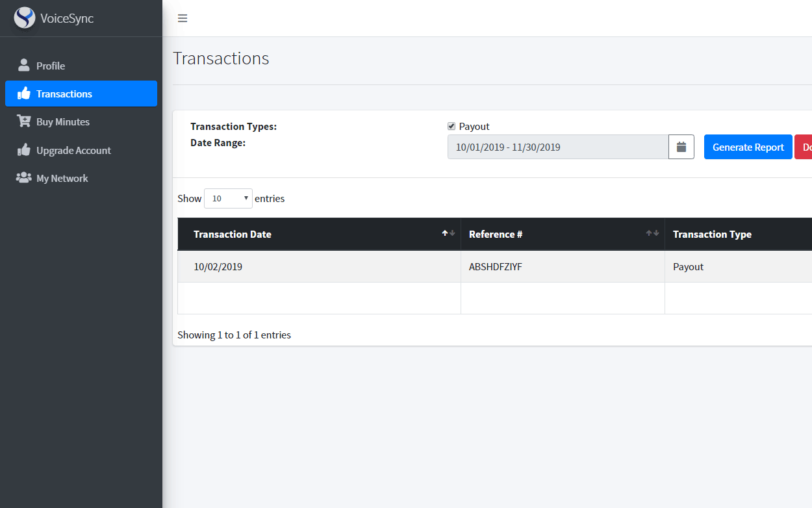Screen dimensions: 812x508
Task: Open the Profile page
Action: (x=81, y=66)
